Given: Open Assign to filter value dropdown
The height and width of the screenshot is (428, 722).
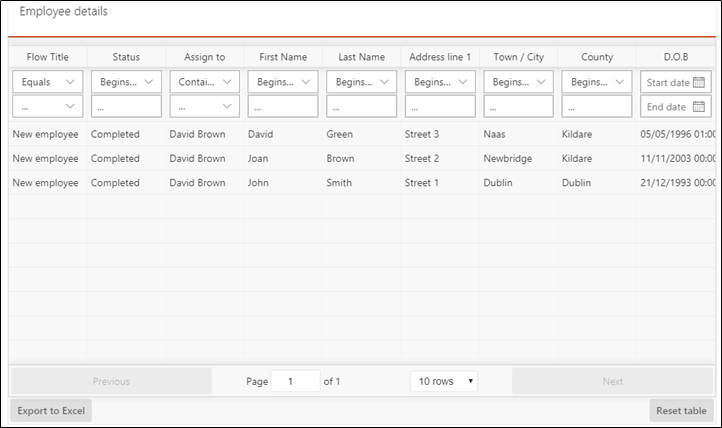Looking at the screenshot, I should [x=204, y=106].
